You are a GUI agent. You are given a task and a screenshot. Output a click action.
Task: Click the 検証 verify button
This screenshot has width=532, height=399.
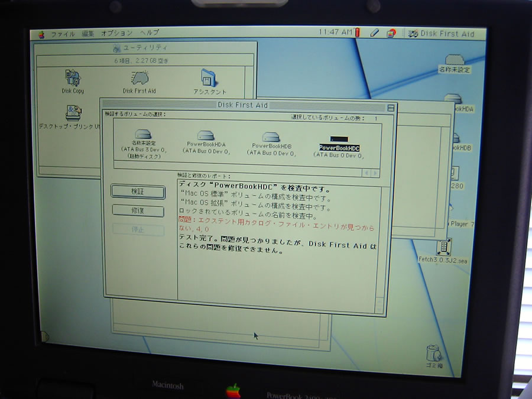click(138, 192)
